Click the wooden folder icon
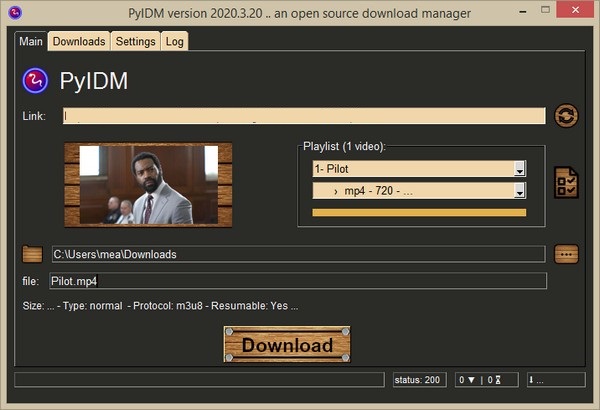 (x=32, y=254)
